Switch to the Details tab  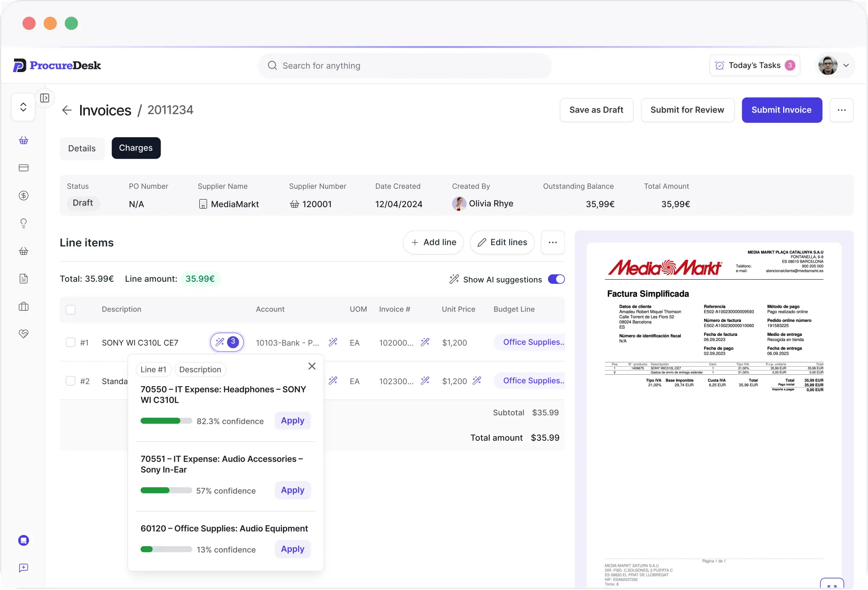[x=82, y=148]
